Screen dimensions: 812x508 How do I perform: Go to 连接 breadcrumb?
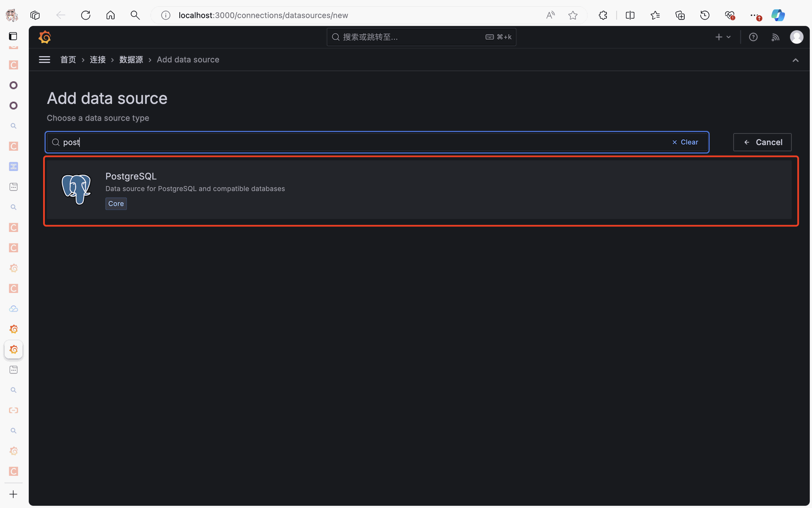(x=98, y=60)
